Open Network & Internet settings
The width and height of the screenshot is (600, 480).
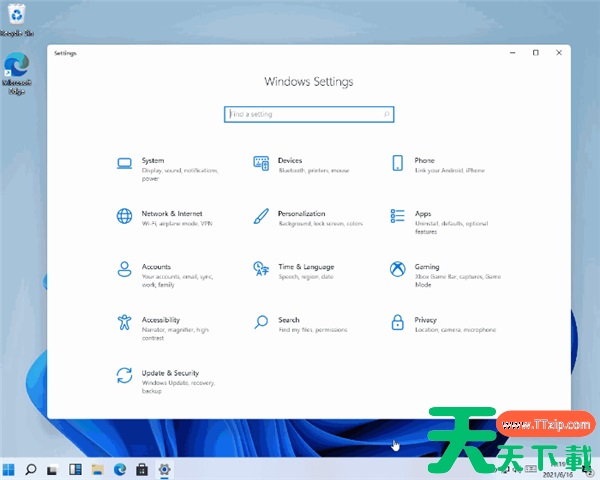pos(172,214)
